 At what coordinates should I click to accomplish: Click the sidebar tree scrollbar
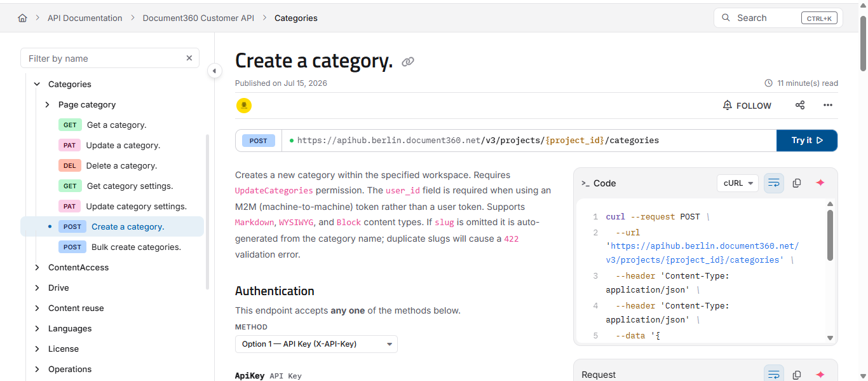pos(207,212)
